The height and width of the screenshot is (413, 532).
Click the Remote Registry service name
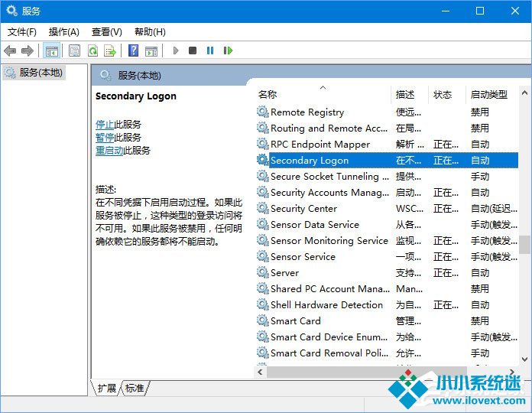(x=307, y=112)
